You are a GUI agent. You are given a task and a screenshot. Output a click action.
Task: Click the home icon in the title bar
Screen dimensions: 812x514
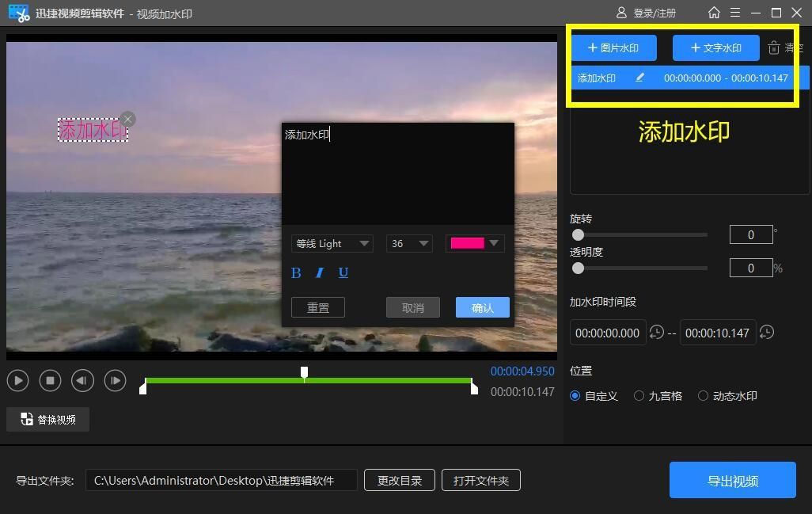pyautogui.click(x=715, y=13)
